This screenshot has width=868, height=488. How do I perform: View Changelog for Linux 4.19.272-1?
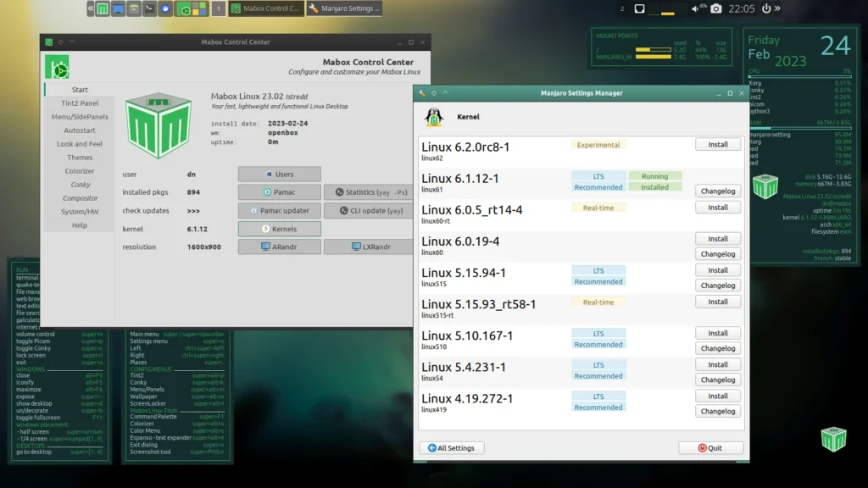(718, 412)
